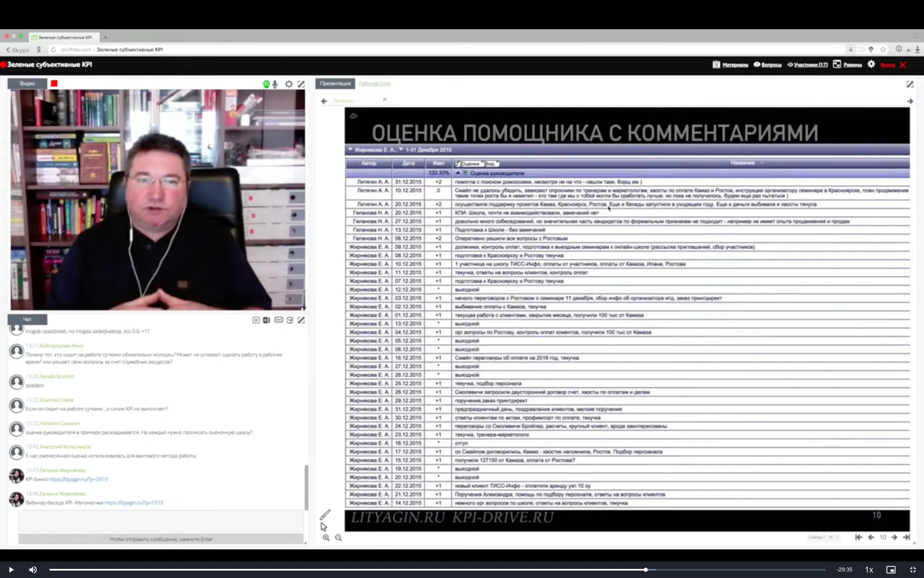Click the chat panel scrollbar

[306, 487]
